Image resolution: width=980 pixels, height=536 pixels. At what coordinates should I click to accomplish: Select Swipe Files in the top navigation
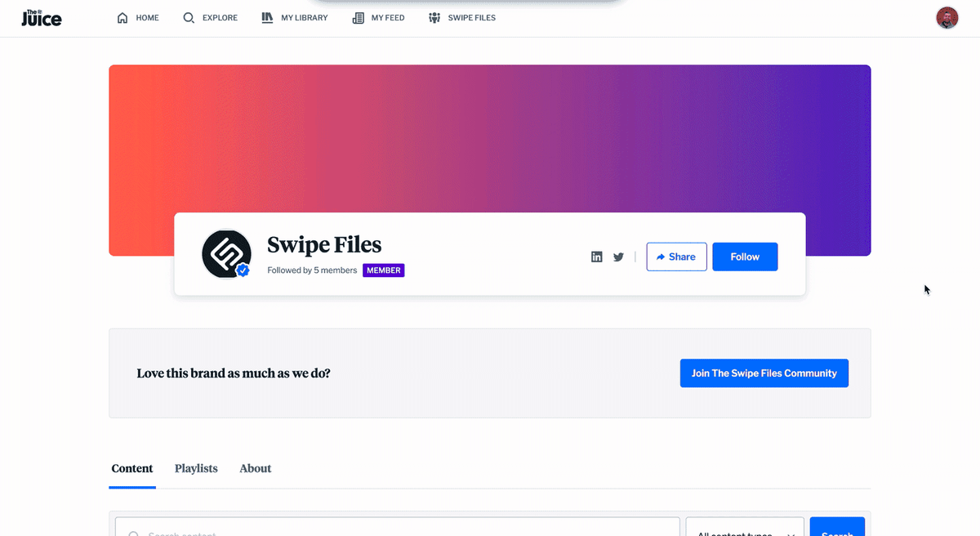(x=461, y=18)
